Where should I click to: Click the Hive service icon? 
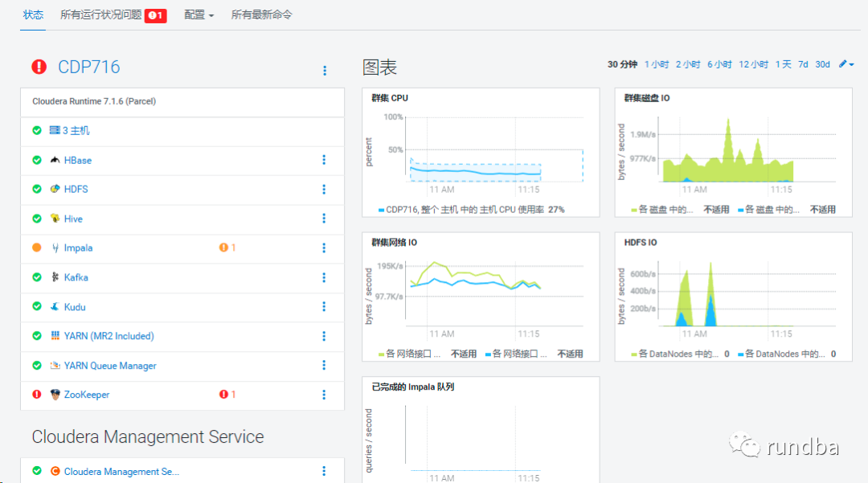pos(55,219)
